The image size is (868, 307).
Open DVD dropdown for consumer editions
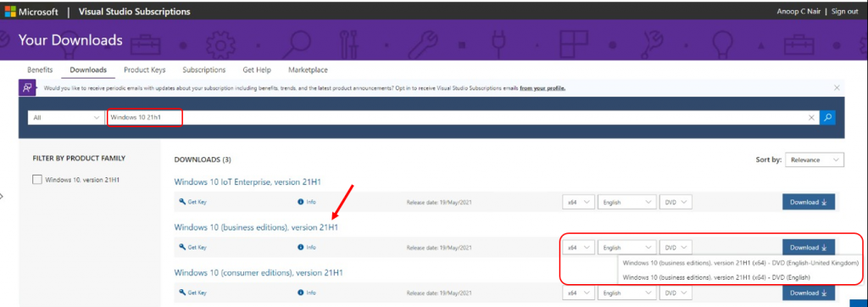pyautogui.click(x=676, y=293)
